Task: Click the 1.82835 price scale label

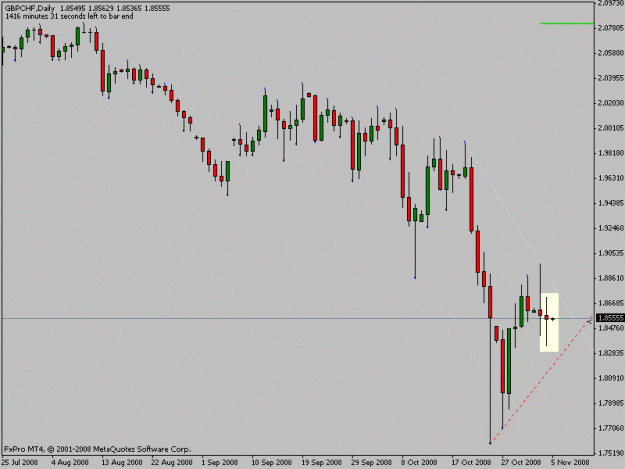Action: (611, 353)
